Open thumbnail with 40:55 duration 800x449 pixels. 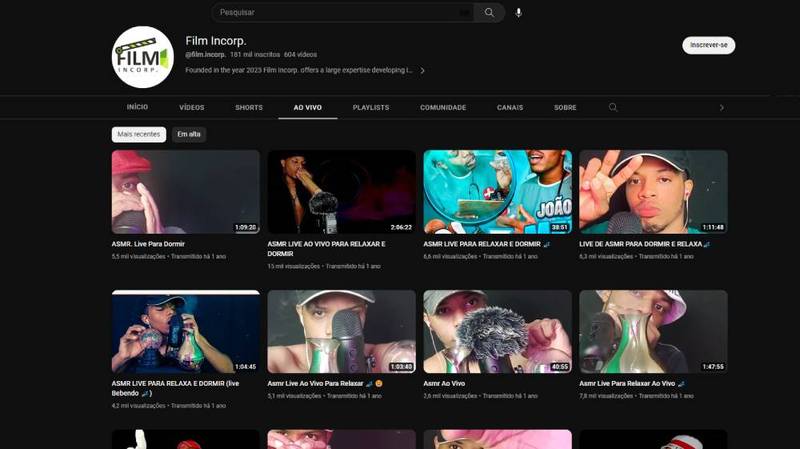pyautogui.click(x=497, y=332)
